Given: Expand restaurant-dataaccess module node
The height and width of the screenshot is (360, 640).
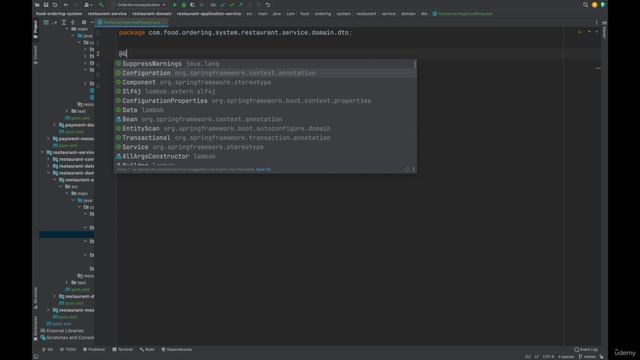Looking at the screenshot, I should click(x=49, y=166).
